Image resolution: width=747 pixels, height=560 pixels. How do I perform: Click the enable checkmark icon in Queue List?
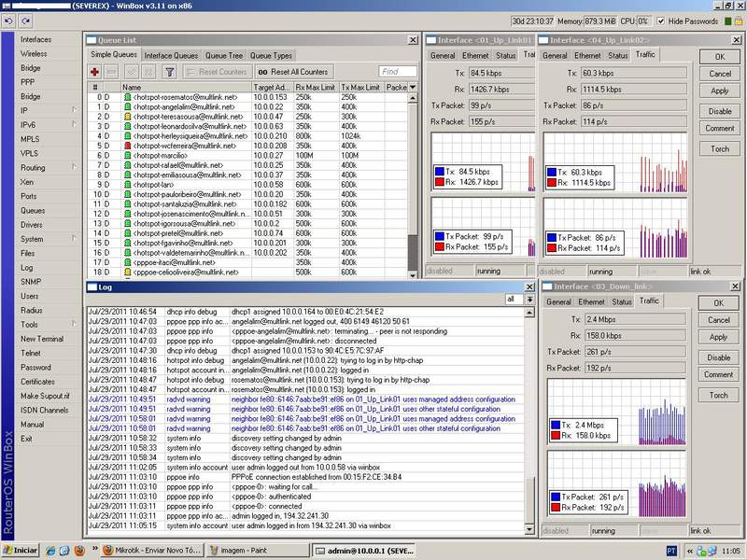(x=133, y=72)
